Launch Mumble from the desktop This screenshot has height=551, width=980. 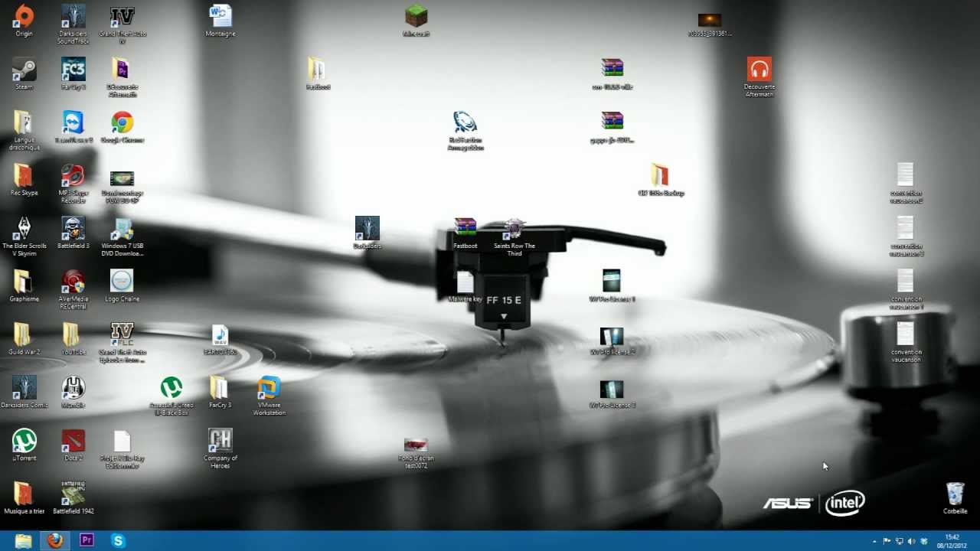click(x=73, y=387)
